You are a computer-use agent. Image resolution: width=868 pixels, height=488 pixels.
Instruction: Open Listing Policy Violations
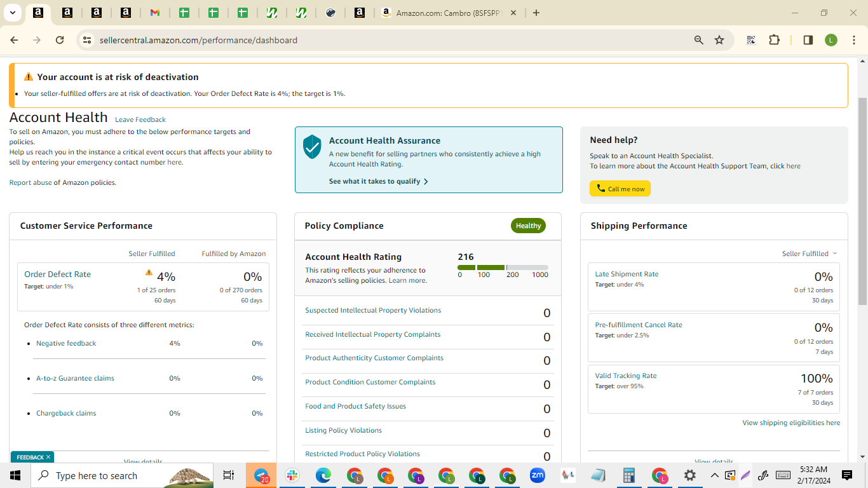[343, 430]
